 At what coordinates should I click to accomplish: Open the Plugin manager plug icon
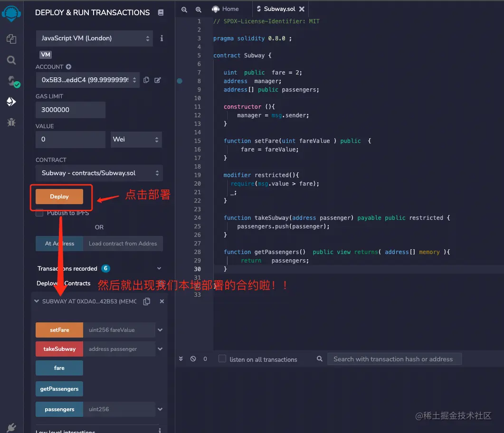click(11, 427)
